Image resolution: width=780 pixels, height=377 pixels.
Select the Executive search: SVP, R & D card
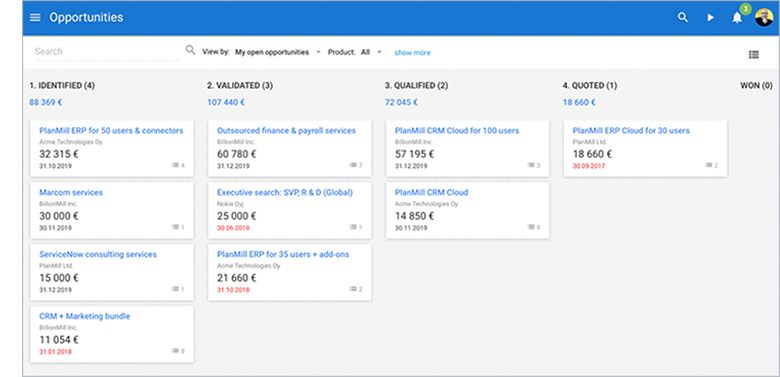[290, 210]
